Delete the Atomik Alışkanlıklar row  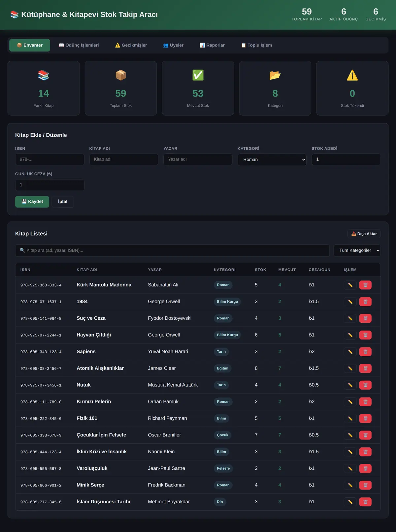[365, 369]
